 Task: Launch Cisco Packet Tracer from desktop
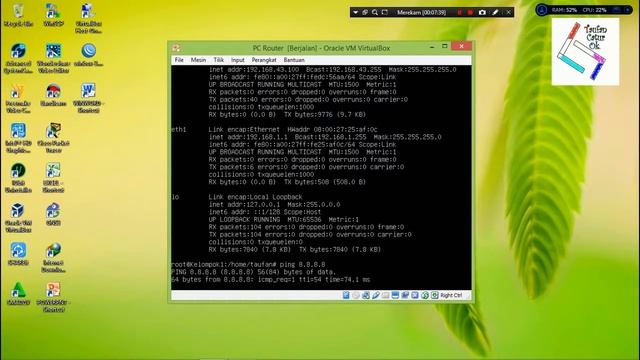point(53,138)
